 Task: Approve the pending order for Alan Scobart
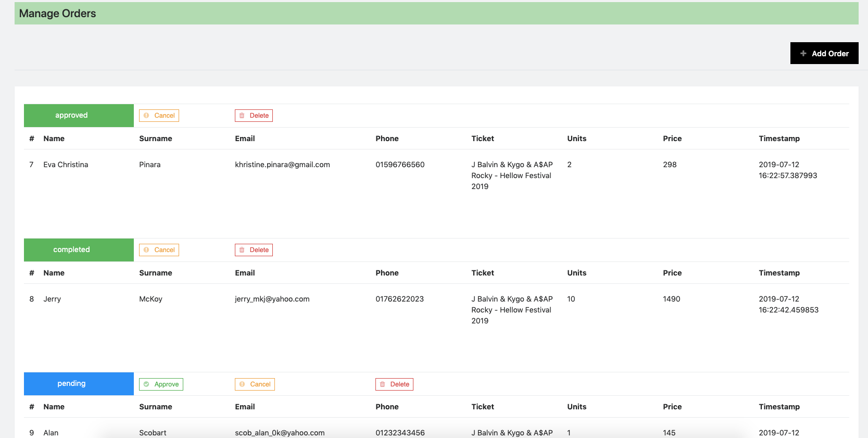[161, 384]
